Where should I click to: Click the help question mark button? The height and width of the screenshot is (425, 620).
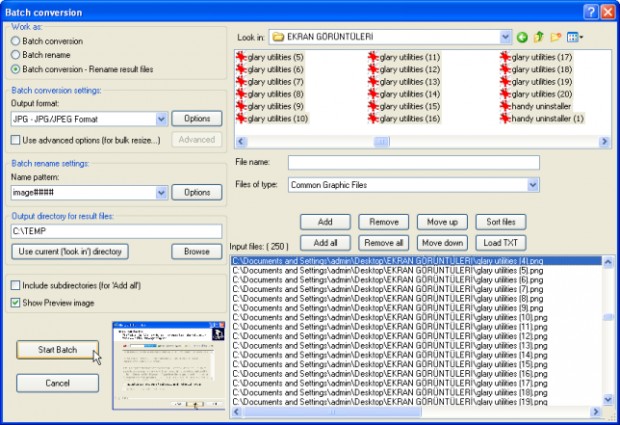[590, 12]
